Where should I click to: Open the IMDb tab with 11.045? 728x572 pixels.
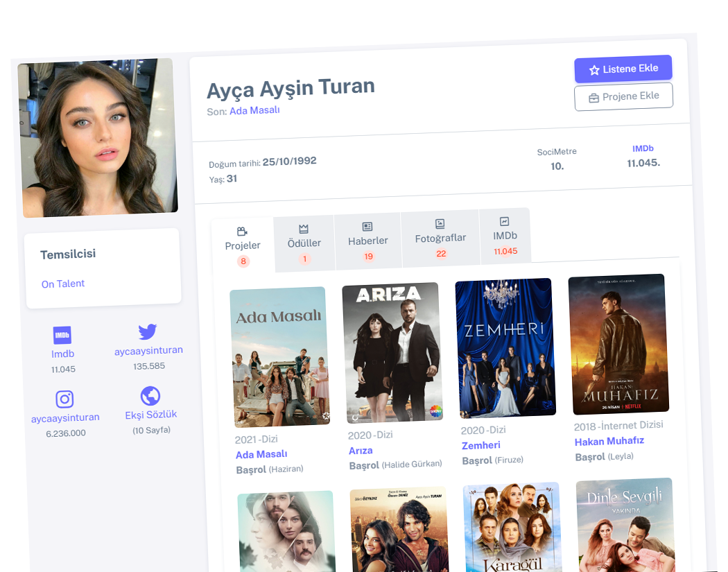[505, 236]
